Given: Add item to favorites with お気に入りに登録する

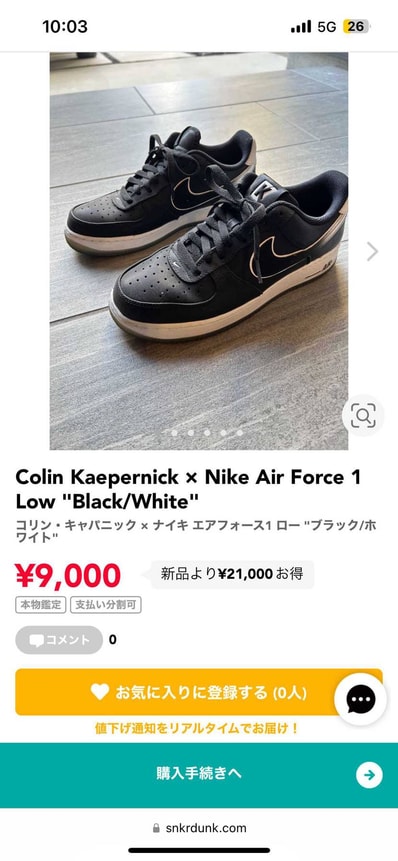Looking at the screenshot, I should coord(199,692).
